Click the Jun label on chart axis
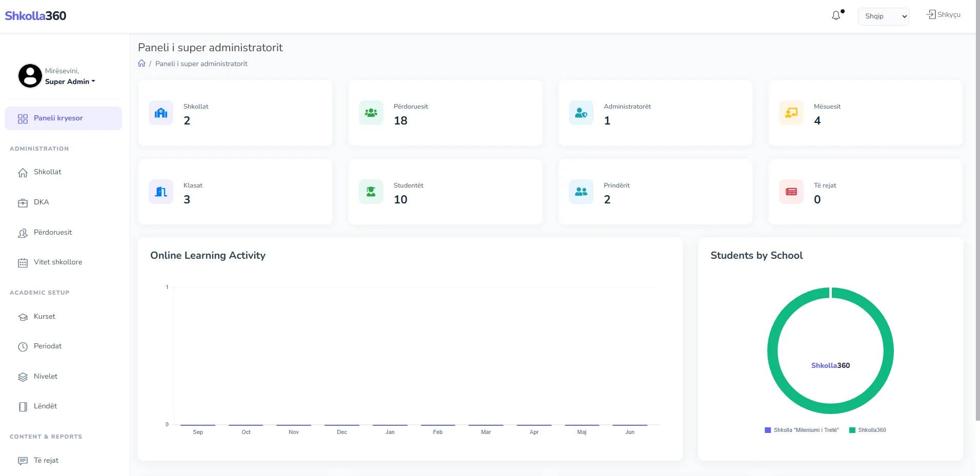 (x=630, y=432)
